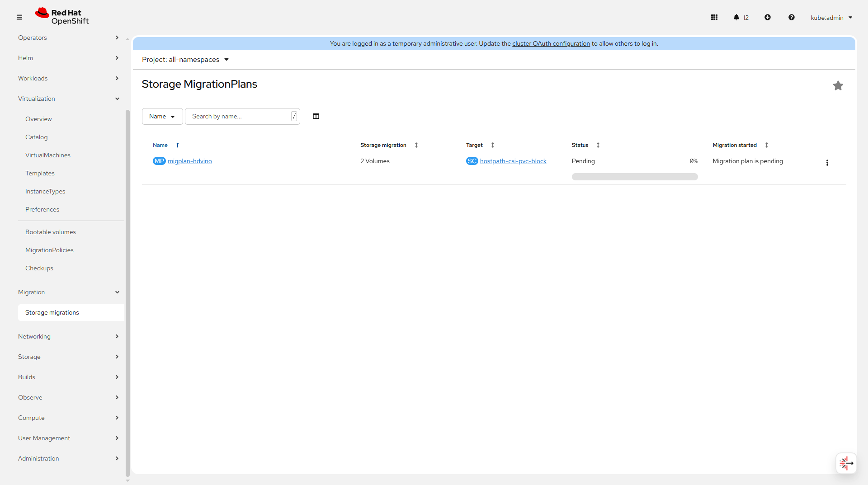View notifications bell with 12 alerts

(741, 17)
